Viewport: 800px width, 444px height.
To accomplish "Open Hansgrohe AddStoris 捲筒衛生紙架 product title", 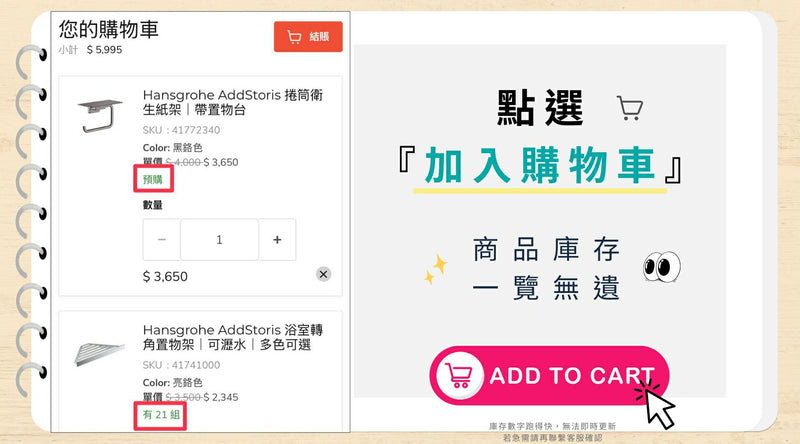I will click(233, 102).
